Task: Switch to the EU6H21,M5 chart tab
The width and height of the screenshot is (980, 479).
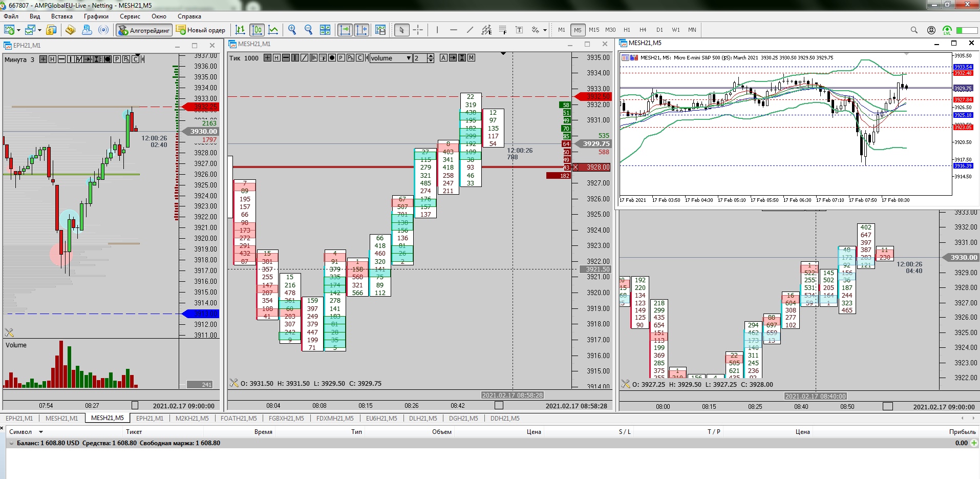Action: pos(381,418)
